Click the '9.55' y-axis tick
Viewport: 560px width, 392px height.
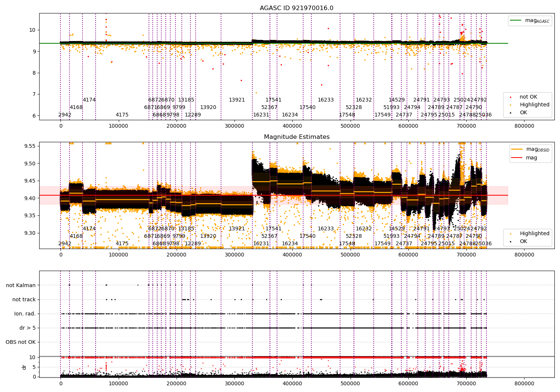click(x=29, y=146)
